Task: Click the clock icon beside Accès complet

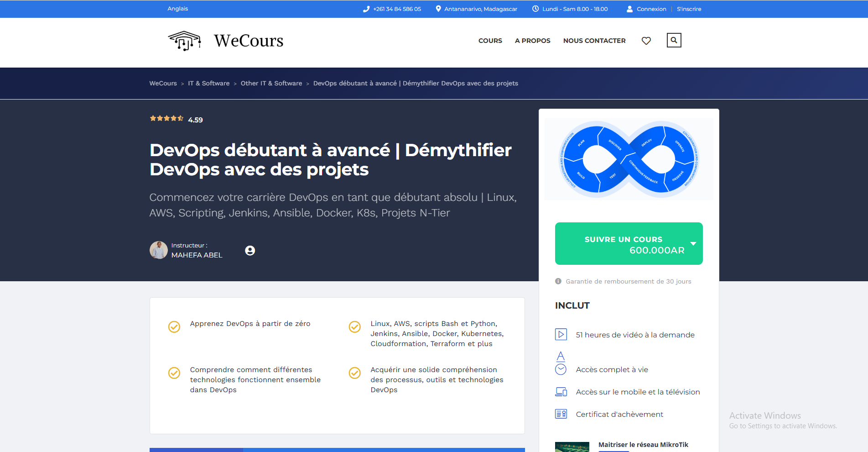Action: 561,369
